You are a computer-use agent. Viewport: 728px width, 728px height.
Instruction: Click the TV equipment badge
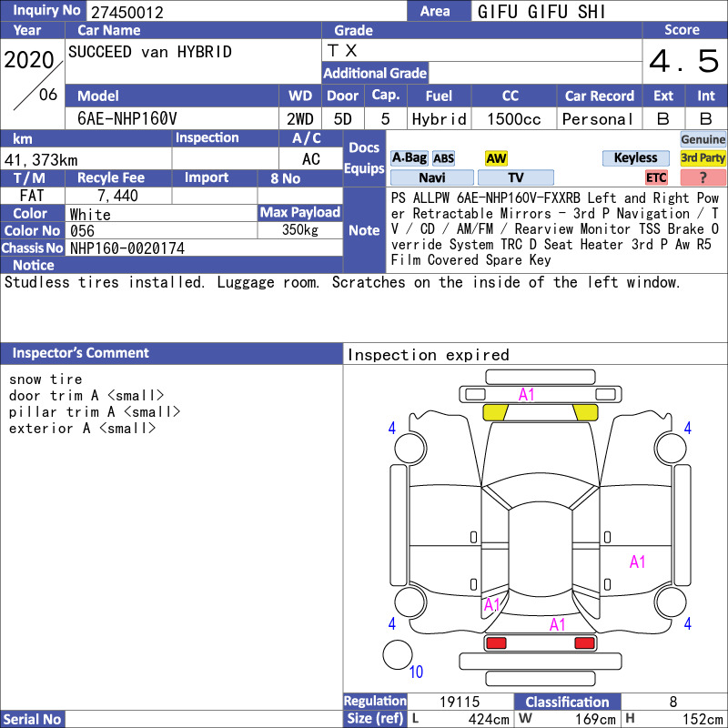pyautogui.click(x=515, y=177)
